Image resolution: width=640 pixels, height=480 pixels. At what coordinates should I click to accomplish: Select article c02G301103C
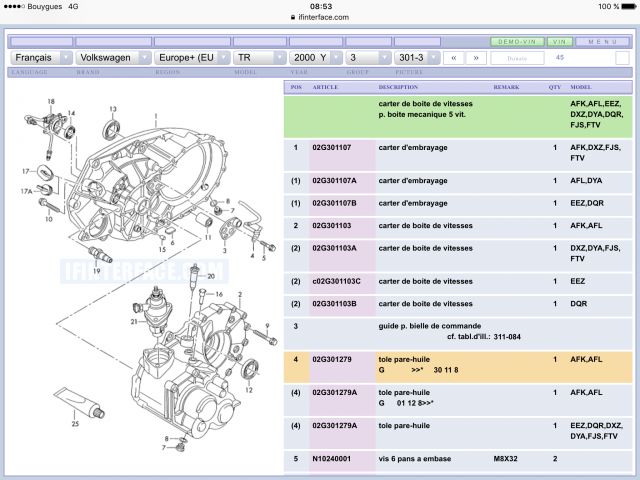pyautogui.click(x=336, y=281)
